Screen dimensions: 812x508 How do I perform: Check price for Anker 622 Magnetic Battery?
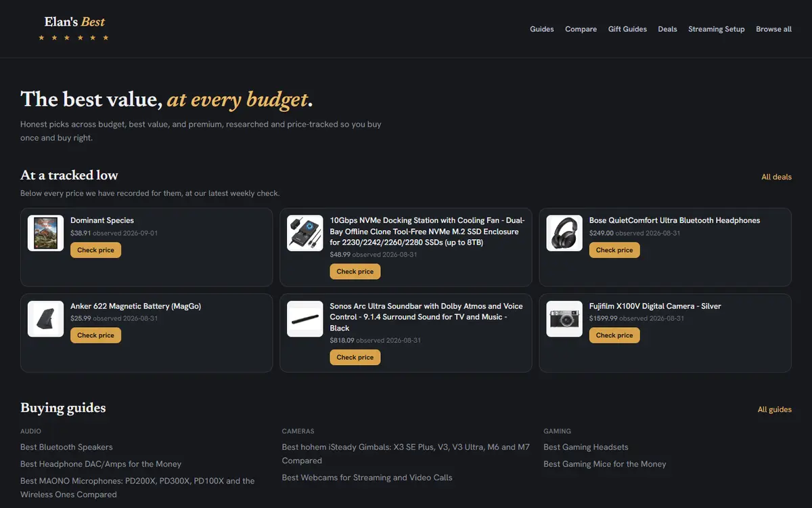pyautogui.click(x=95, y=335)
